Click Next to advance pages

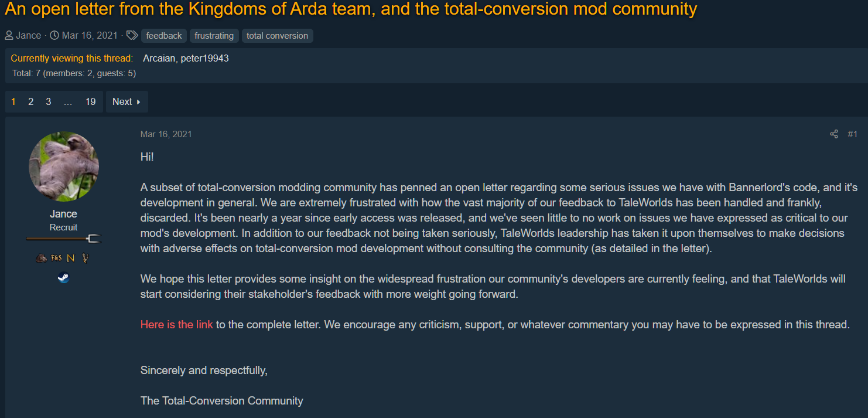click(x=127, y=101)
